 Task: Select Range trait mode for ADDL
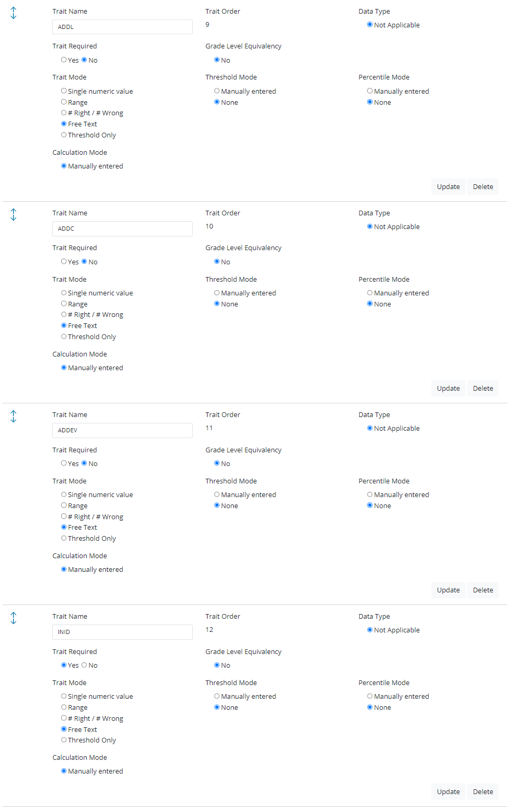[x=64, y=102]
